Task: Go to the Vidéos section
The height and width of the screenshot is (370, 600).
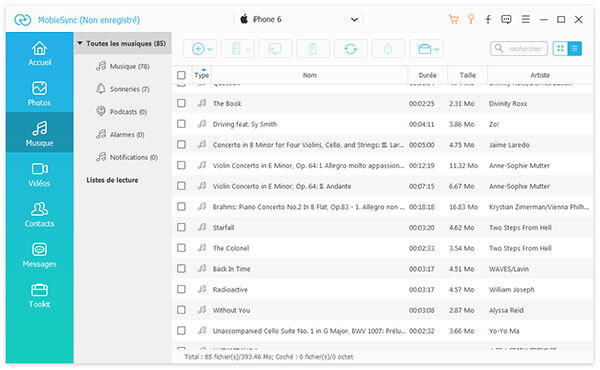Action: [x=39, y=174]
